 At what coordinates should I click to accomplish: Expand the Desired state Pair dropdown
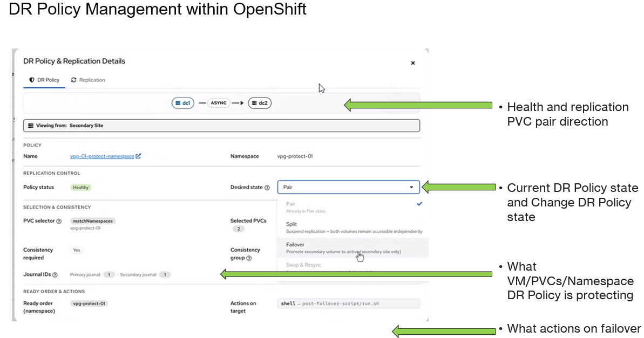[x=348, y=187]
